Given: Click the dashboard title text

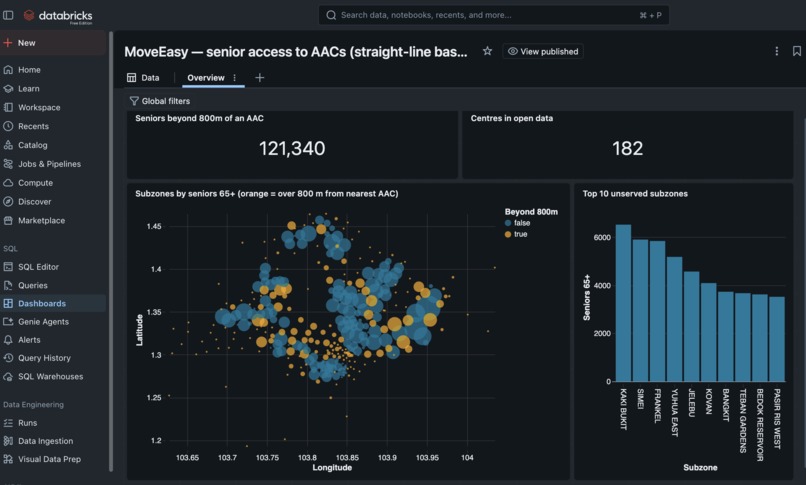Looking at the screenshot, I should 296,52.
